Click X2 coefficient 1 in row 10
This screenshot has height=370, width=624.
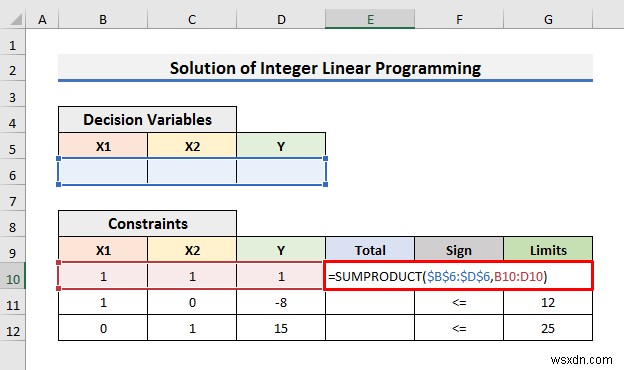pos(192,276)
